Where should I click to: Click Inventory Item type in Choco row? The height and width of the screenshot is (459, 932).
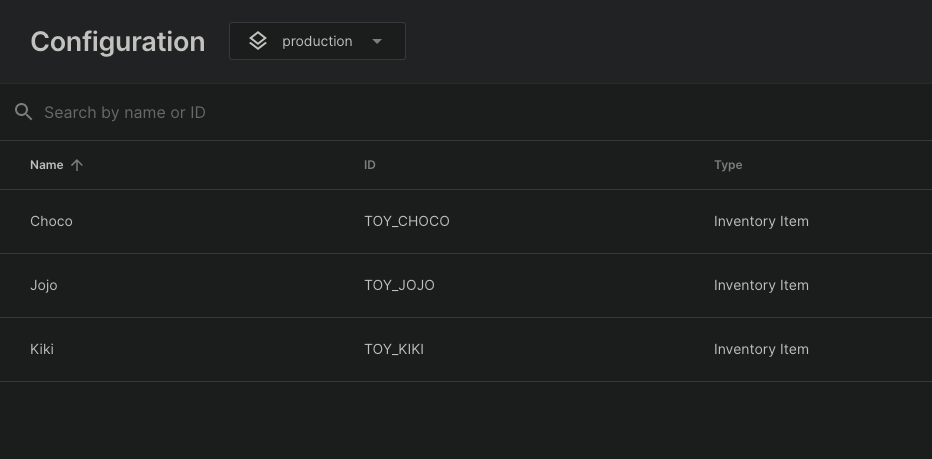click(761, 221)
